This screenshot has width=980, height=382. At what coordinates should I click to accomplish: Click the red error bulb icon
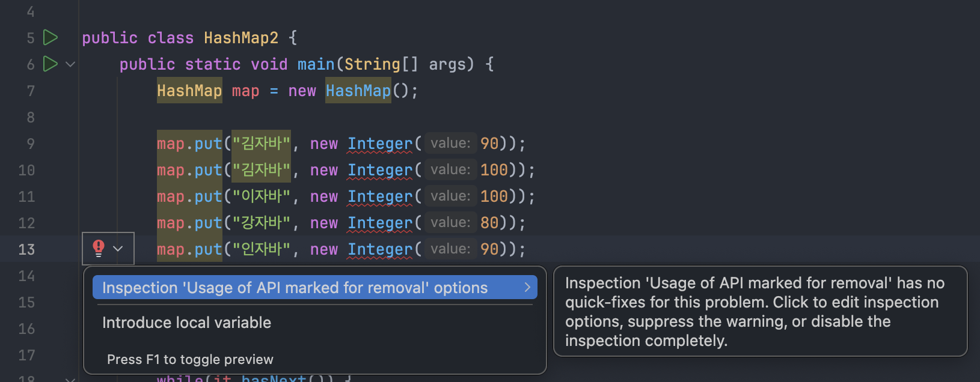click(99, 248)
